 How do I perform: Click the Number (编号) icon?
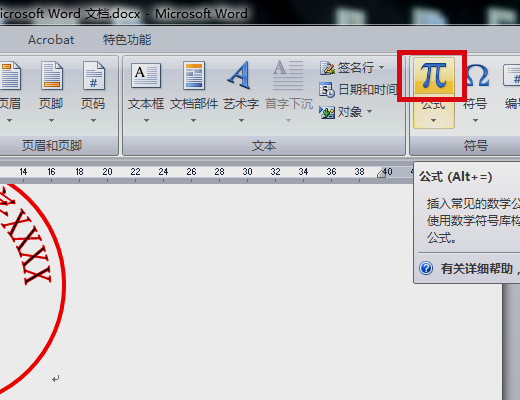(x=512, y=76)
